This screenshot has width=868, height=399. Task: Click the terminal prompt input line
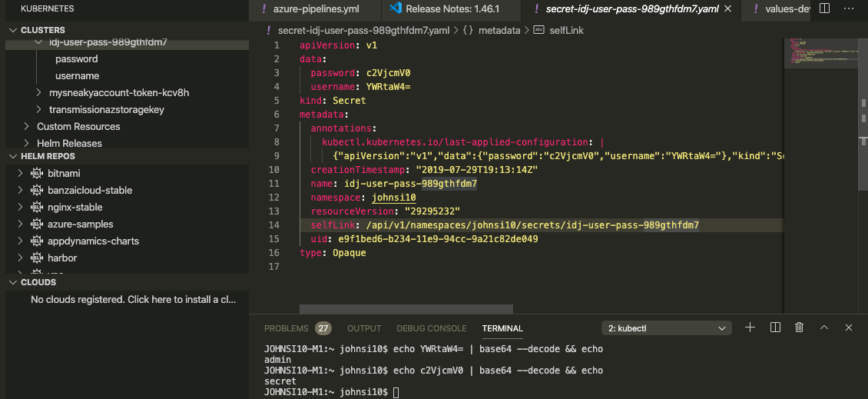pos(331,392)
